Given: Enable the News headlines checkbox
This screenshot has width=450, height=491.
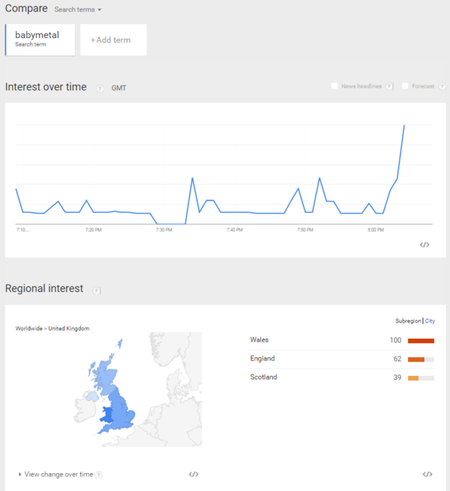Looking at the screenshot, I should 334,86.
